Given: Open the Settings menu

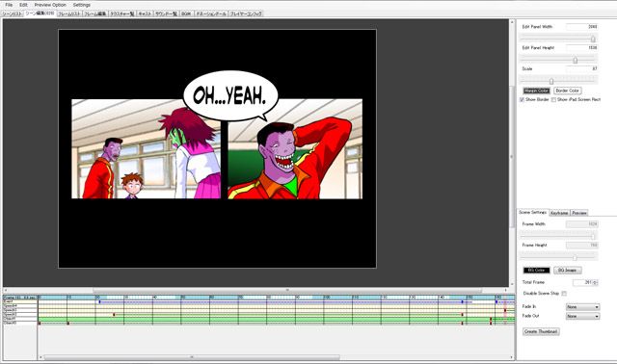Looking at the screenshot, I should [x=81, y=5].
